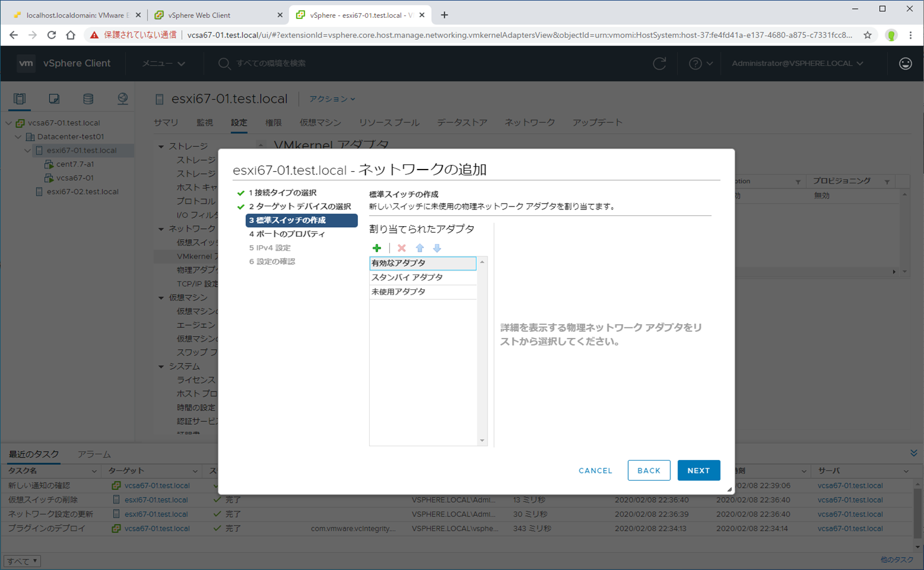Open the すべて filter dropdown

click(x=22, y=560)
